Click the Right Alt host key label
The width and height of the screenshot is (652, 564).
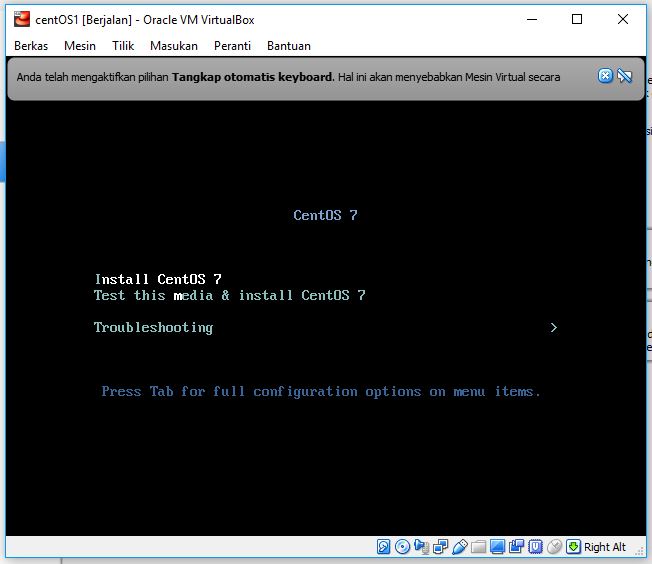tap(605, 547)
